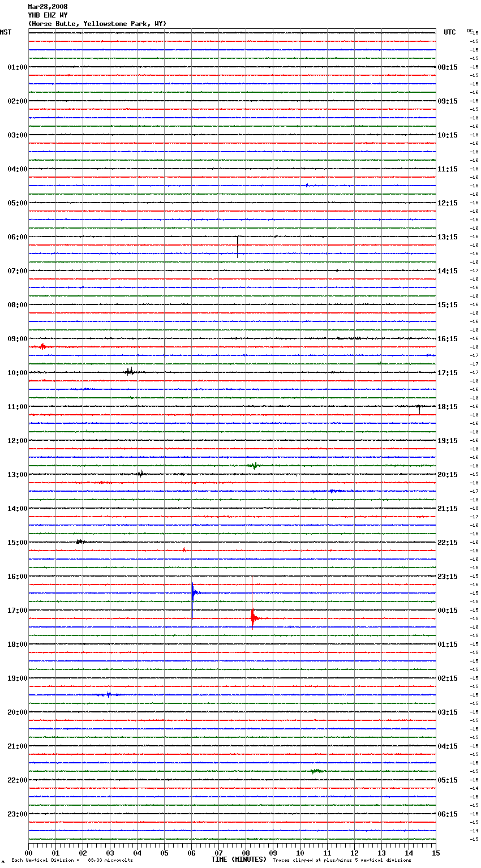481x868 pixels.
Task: Click minute tick label "10" on bottom axis
Action: tap(300, 853)
